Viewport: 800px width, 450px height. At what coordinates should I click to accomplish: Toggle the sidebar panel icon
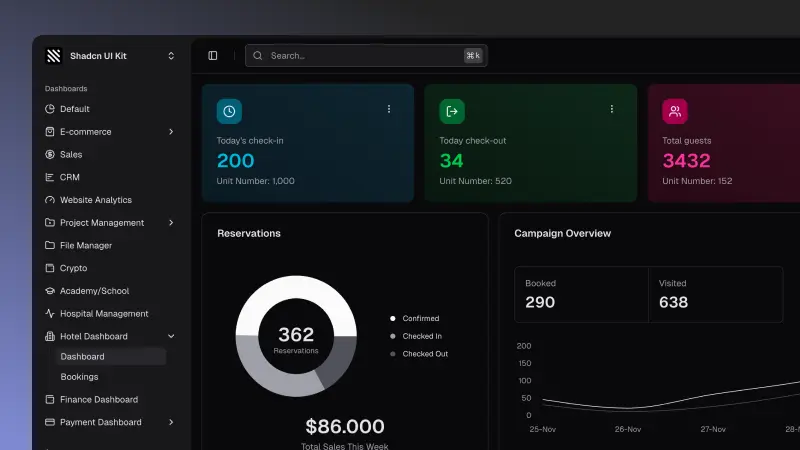tap(213, 56)
